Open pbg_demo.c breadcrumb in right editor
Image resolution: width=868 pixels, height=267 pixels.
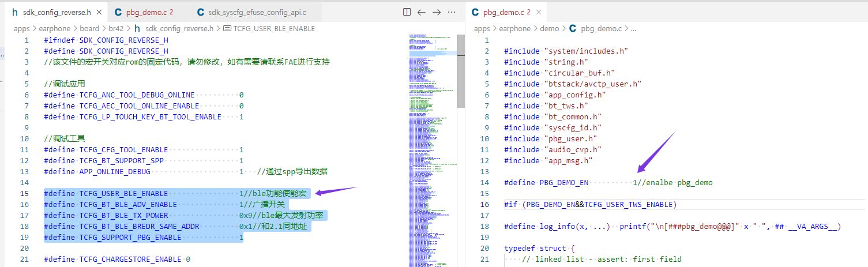point(601,28)
